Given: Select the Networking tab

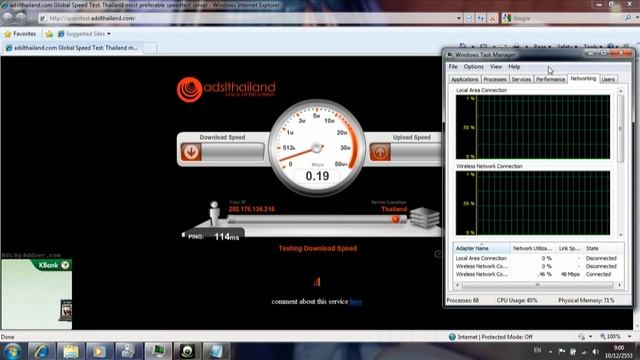Looking at the screenshot, I should (x=583, y=78).
